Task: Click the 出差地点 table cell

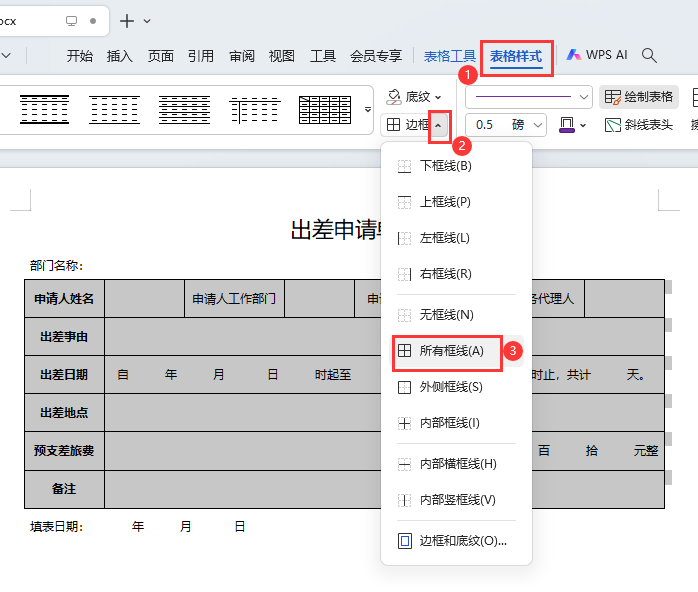Action: click(x=64, y=413)
